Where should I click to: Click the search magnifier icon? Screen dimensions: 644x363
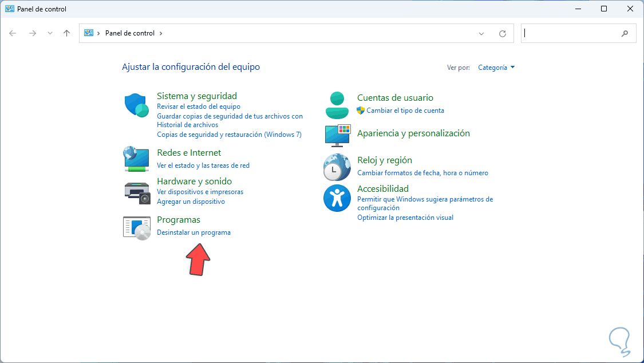625,34
